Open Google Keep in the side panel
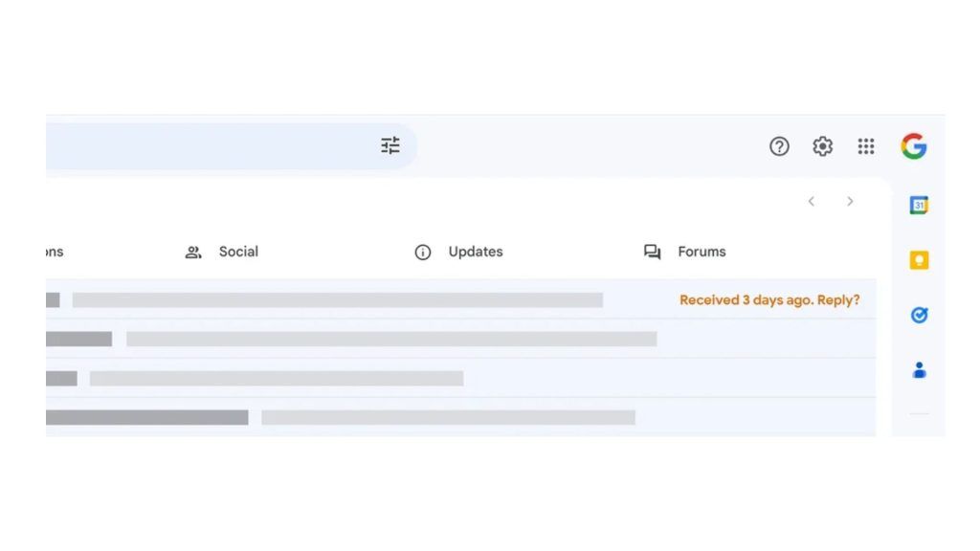Image resolution: width=980 pixels, height=551 pixels. pyautogui.click(x=919, y=260)
